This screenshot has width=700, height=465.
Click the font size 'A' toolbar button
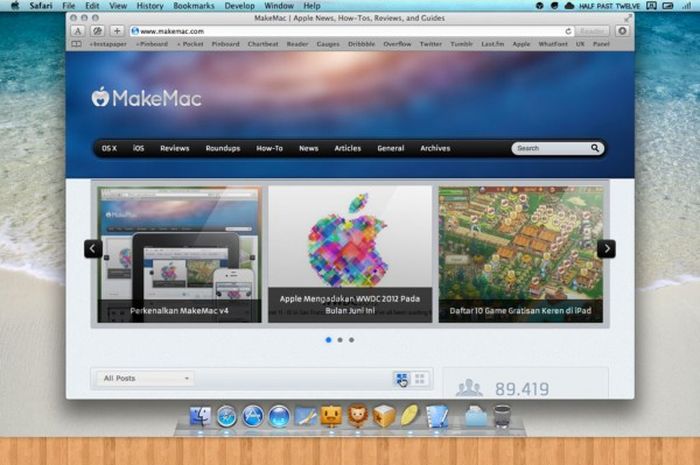[78, 31]
